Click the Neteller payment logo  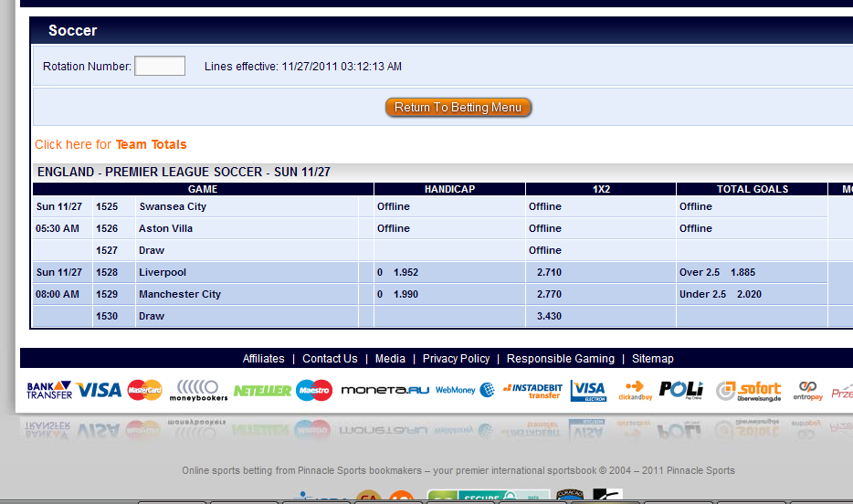point(262,391)
